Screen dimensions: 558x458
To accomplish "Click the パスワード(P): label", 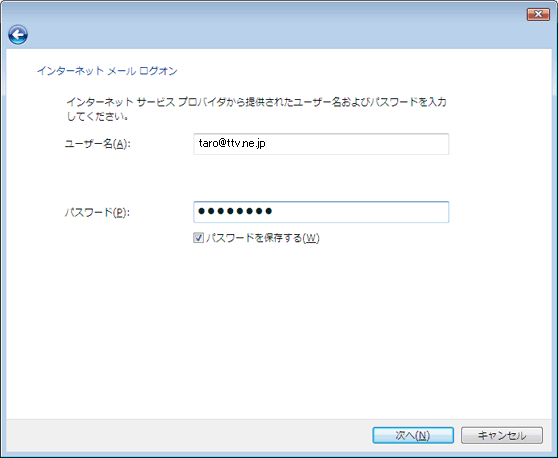I will [x=97, y=212].
